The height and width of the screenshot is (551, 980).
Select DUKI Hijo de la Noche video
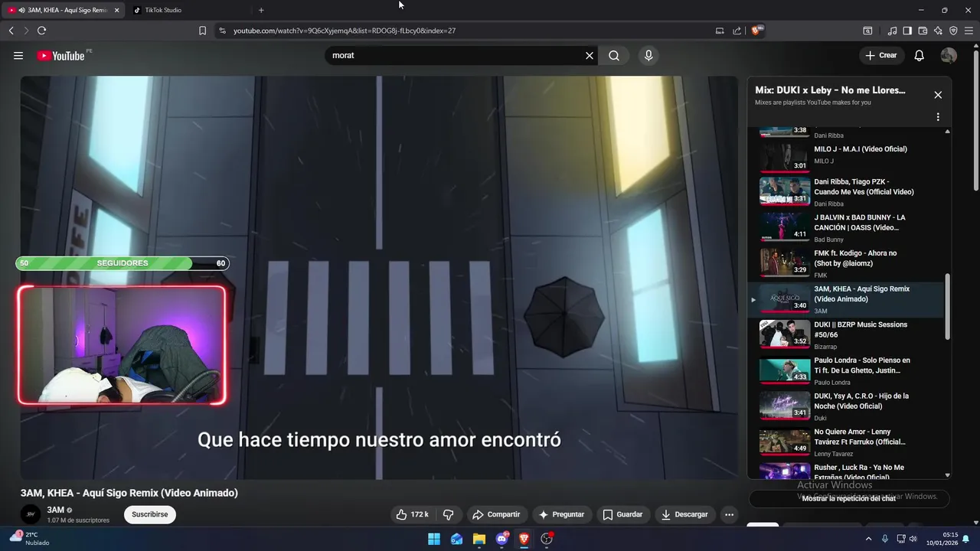point(845,406)
